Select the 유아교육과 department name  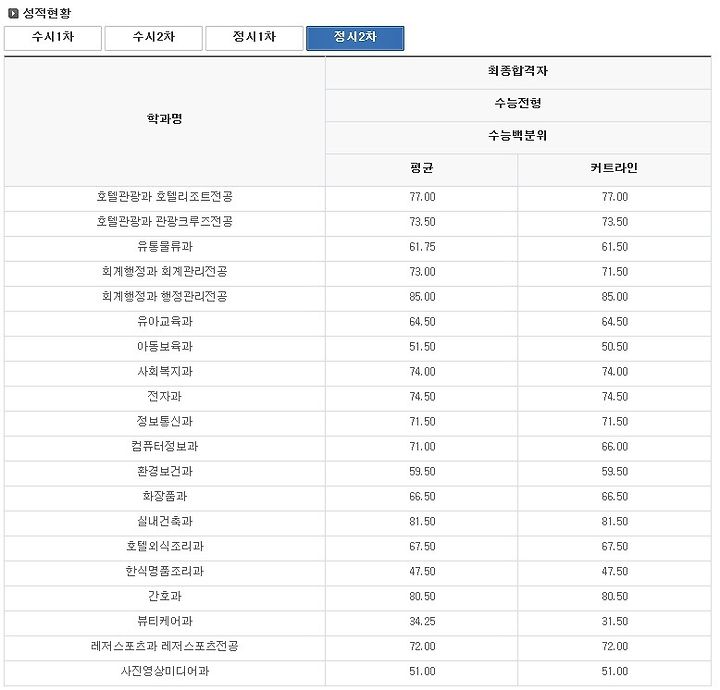pos(164,322)
